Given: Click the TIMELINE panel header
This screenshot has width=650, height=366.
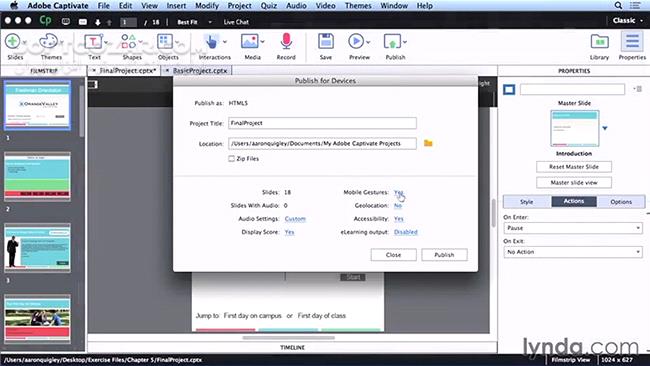Looking at the screenshot, I should point(292,347).
